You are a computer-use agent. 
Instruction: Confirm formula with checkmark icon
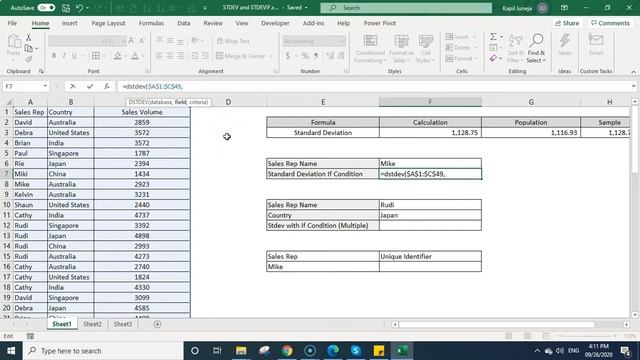(x=90, y=87)
